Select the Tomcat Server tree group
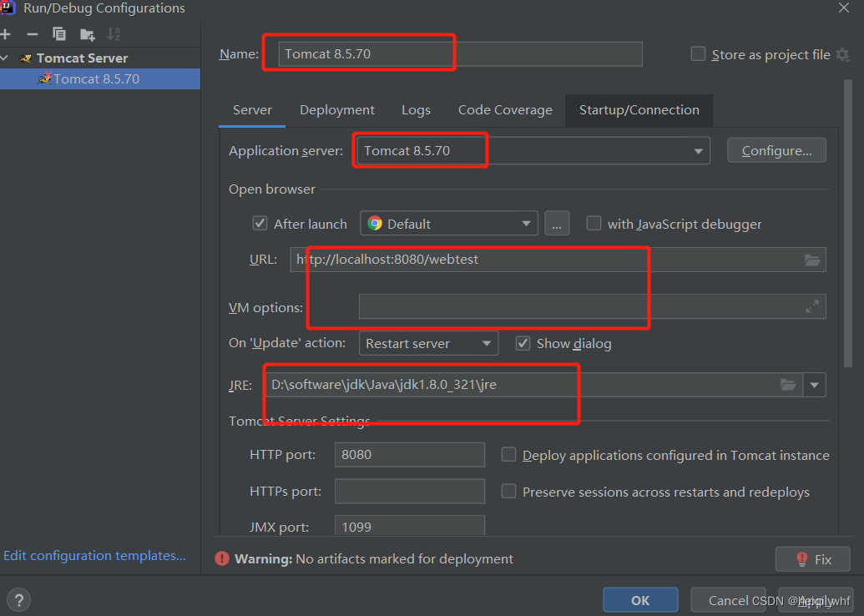This screenshot has height=616, width=864. click(x=82, y=58)
